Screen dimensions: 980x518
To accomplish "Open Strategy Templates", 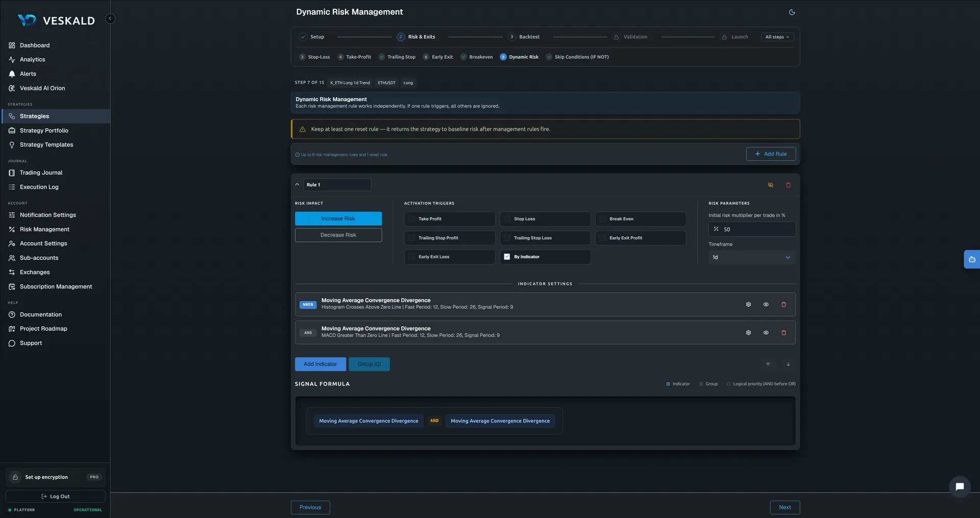I will point(55,145).
